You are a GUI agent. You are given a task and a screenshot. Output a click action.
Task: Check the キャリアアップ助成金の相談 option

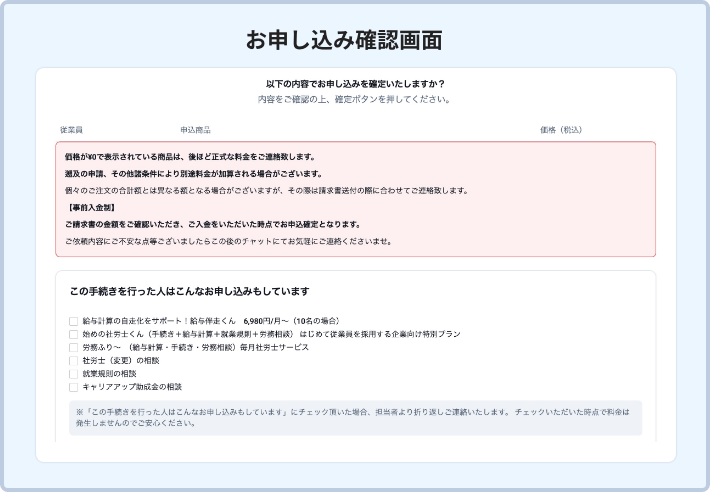point(73,387)
